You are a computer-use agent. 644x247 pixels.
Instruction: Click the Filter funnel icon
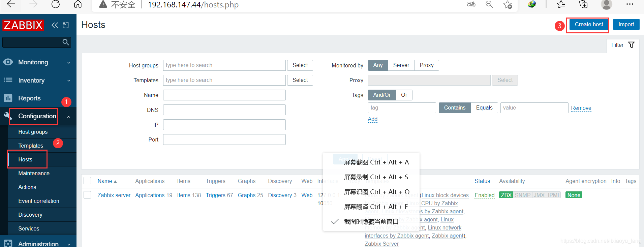tap(632, 45)
